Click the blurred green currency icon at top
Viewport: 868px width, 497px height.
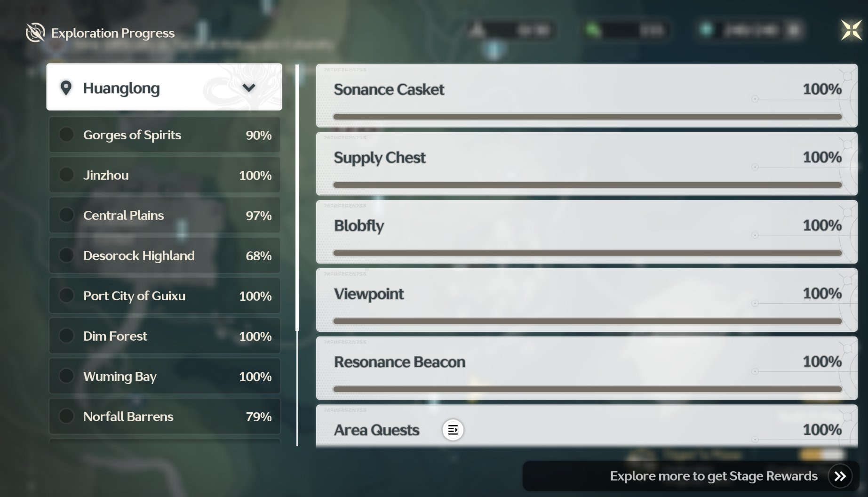click(593, 30)
